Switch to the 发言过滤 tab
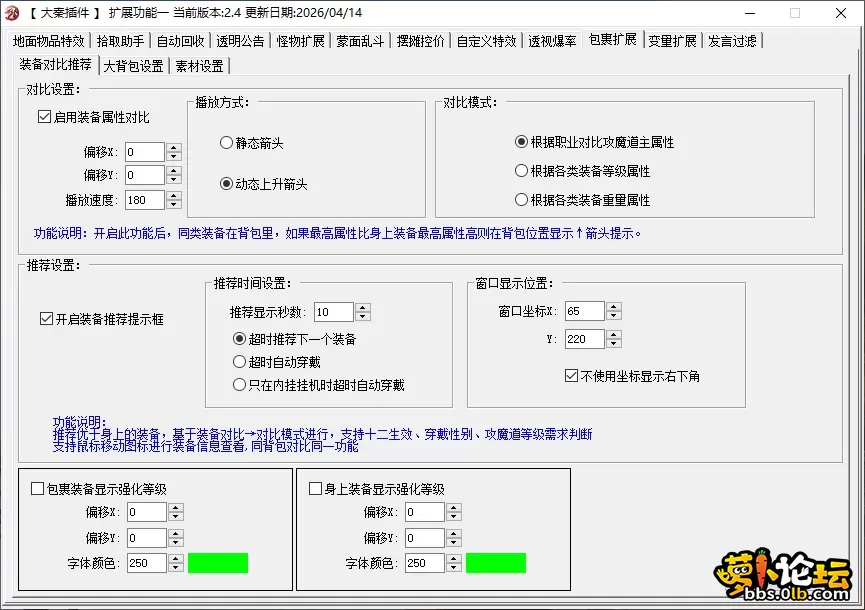 [x=733, y=41]
